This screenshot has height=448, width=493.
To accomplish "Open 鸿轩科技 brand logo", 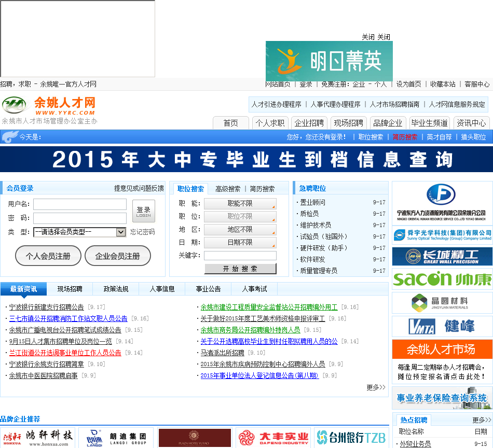I will click(38, 438).
